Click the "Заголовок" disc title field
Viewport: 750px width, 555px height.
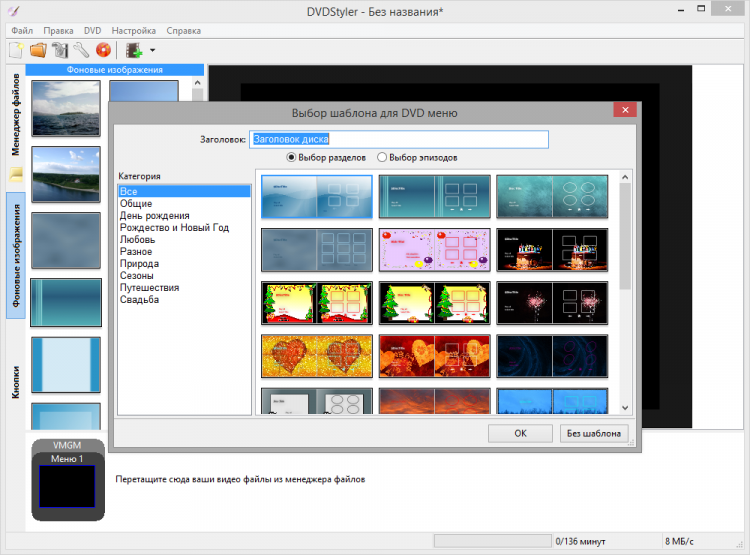(399, 140)
